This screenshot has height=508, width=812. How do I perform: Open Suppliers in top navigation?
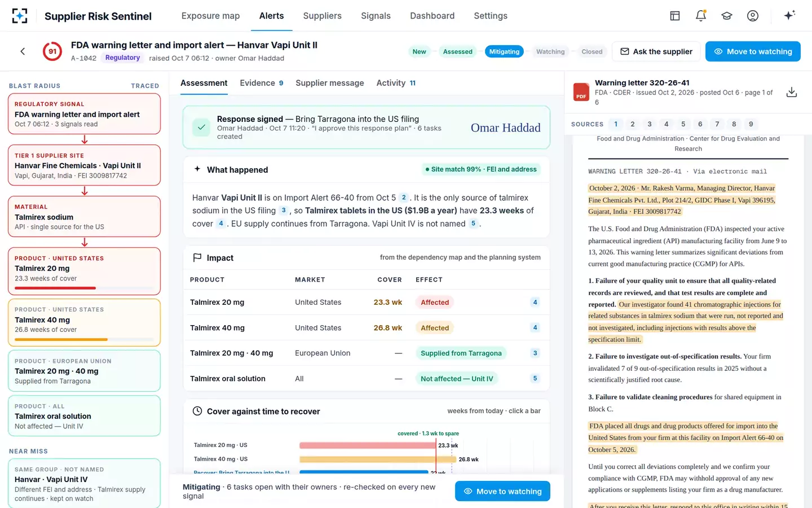(322, 16)
